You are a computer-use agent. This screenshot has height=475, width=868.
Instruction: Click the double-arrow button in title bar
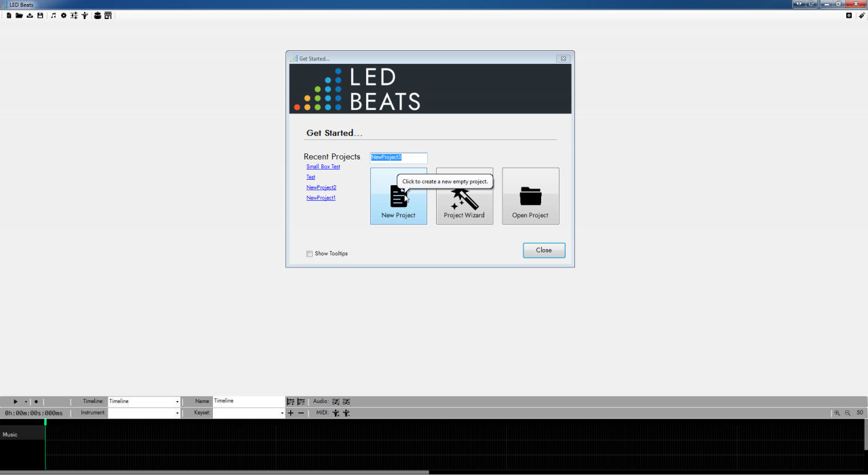(799, 4)
